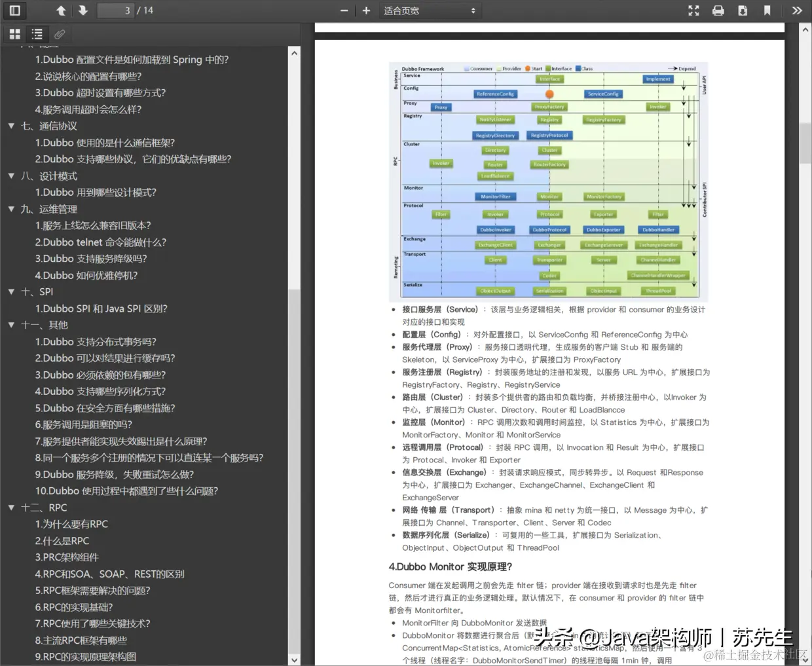Collapse the 七、通信协议 section
The width and height of the screenshot is (812, 666).
coord(11,126)
